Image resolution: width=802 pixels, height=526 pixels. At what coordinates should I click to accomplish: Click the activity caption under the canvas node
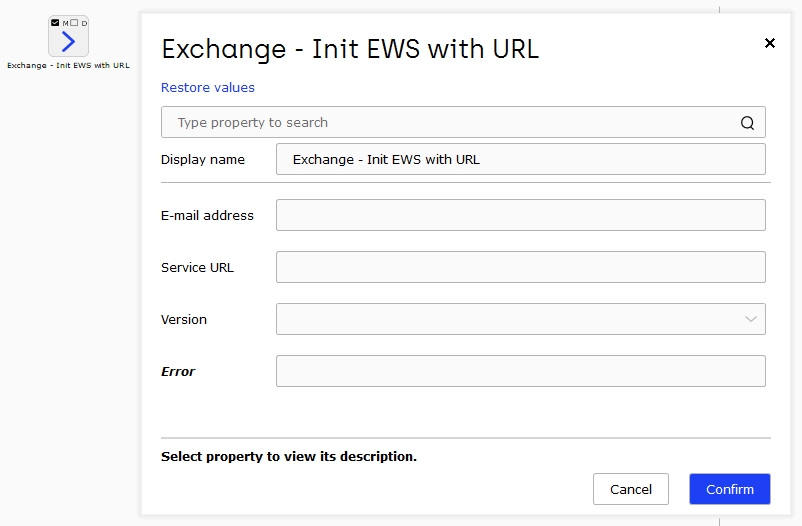69,65
